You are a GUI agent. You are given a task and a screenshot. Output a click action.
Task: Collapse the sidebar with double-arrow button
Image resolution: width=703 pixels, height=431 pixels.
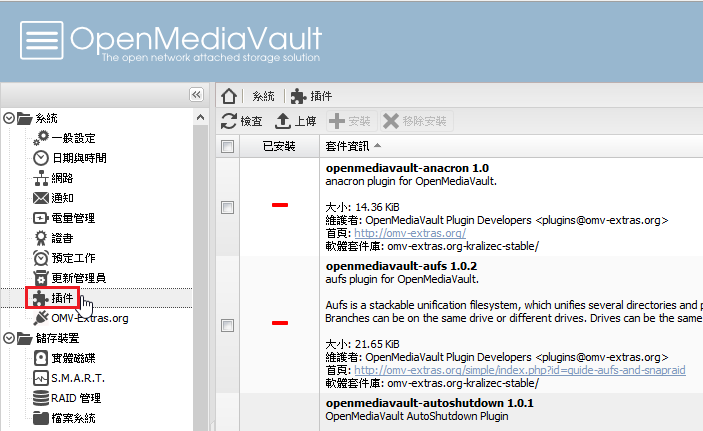coord(196,95)
